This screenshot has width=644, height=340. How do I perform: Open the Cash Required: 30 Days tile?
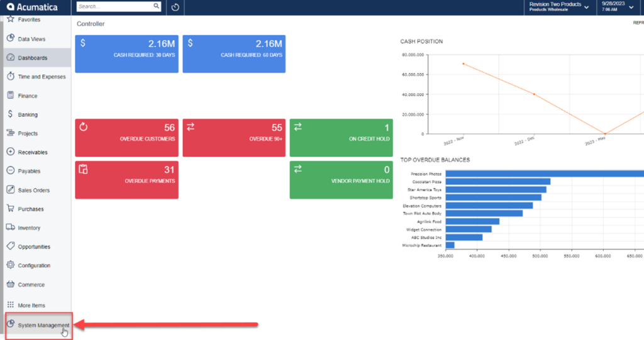(126, 54)
